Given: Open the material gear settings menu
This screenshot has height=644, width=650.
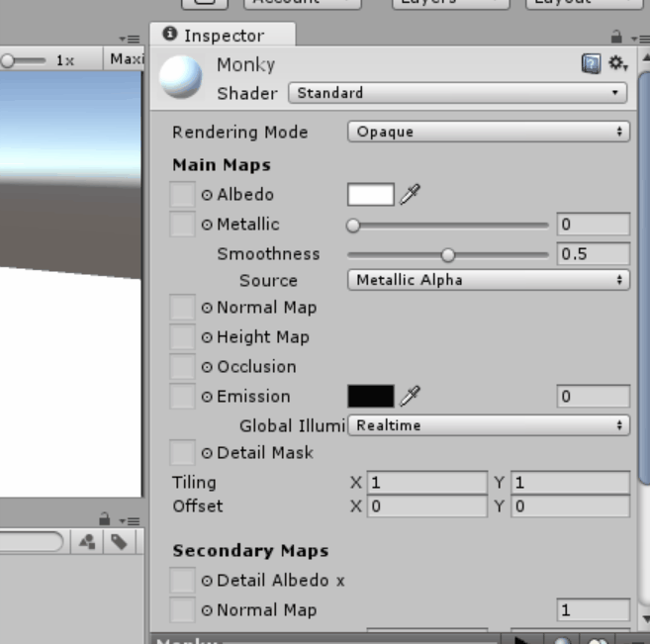Looking at the screenshot, I should click(x=617, y=63).
